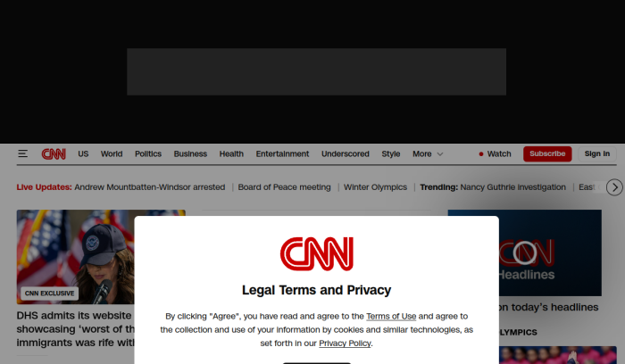Open Andrew Mountbatten-Windsor arrested live updates
The height and width of the screenshot is (364, 625).
[x=149, y=187]
